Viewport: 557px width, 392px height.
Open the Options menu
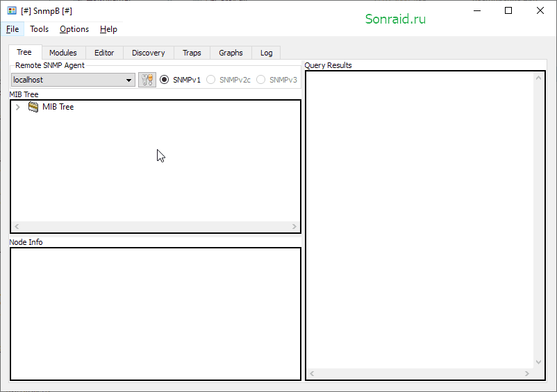tap(74, 29)
